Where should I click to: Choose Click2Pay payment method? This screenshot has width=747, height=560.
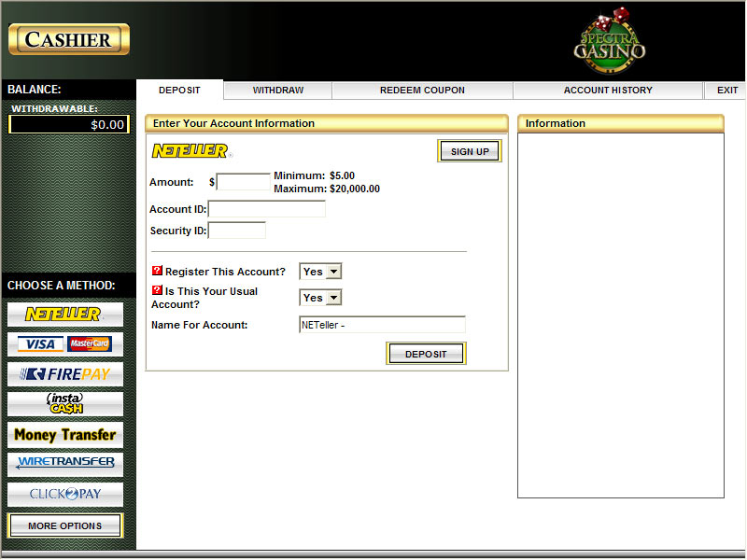tap(64, 494)
